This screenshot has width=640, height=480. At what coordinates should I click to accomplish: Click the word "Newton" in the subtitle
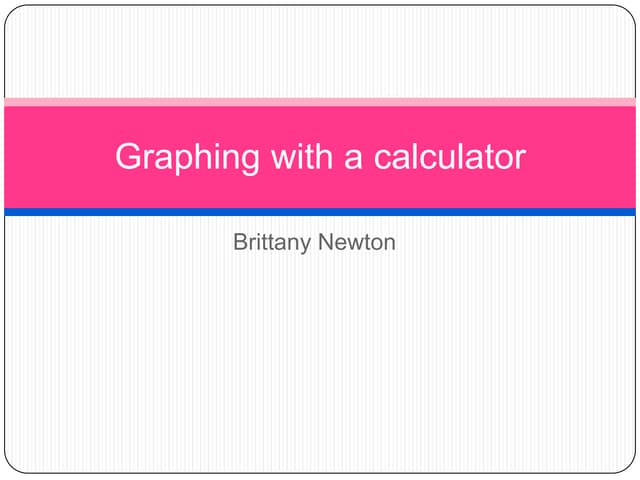pos(356,242)
